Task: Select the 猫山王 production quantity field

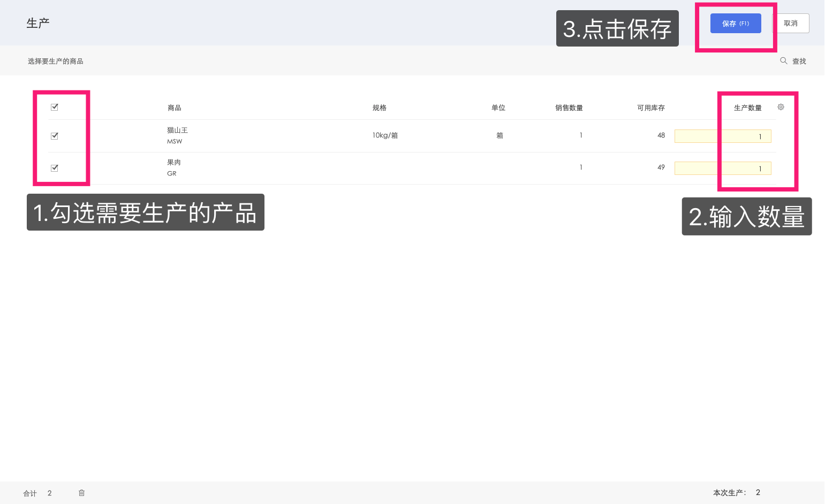Action: click(723, 136)
